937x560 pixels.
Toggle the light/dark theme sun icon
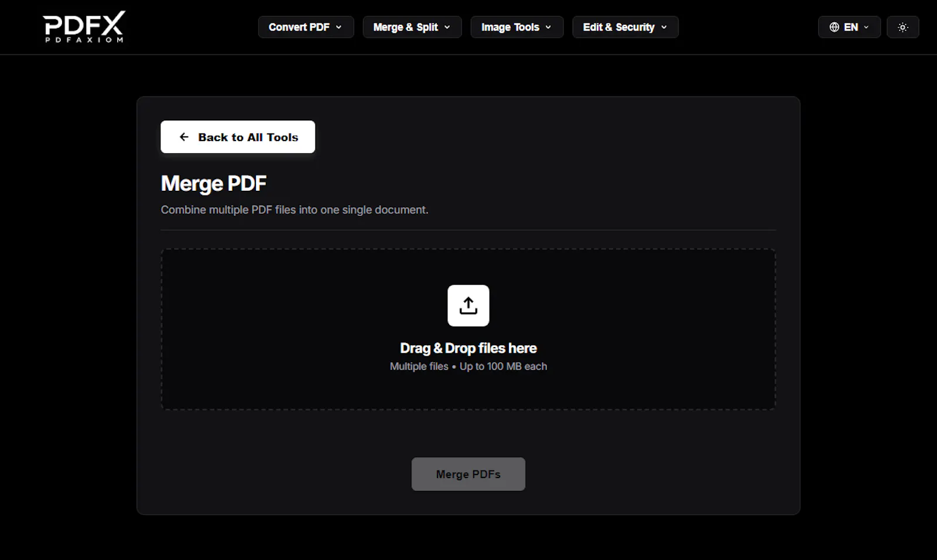(902, 27)
